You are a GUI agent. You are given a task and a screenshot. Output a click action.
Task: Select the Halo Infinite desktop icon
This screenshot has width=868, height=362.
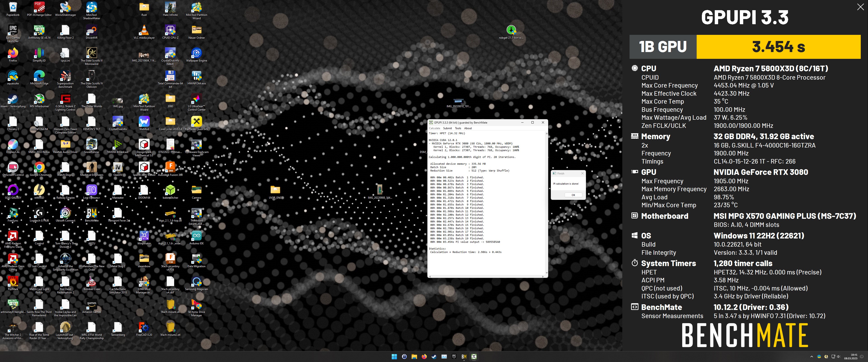[x=170, y=9]
